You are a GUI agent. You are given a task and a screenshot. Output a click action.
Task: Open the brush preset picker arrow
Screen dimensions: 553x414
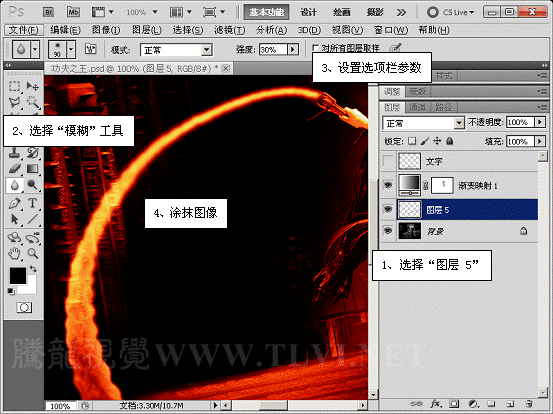pos(71,49)
